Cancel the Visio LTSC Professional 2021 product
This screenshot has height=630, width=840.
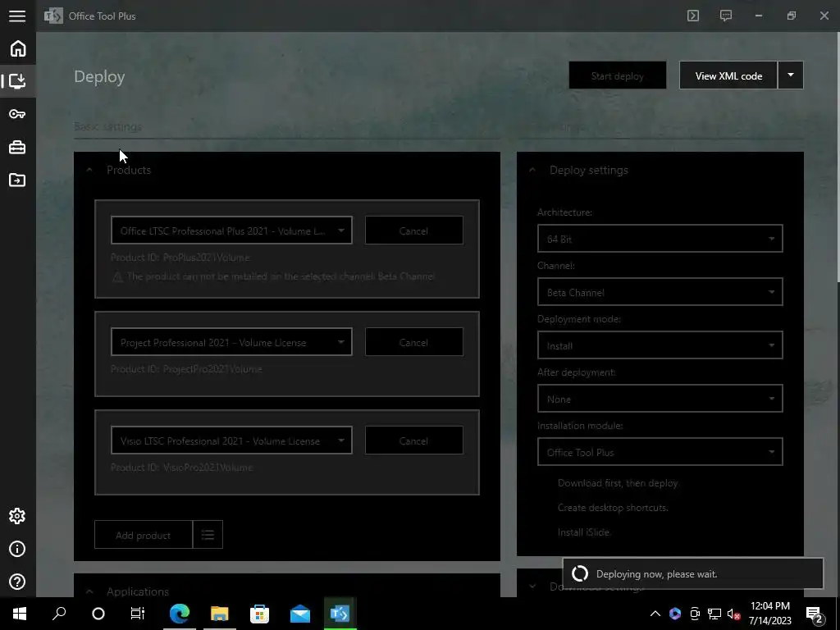coord(414,441)
